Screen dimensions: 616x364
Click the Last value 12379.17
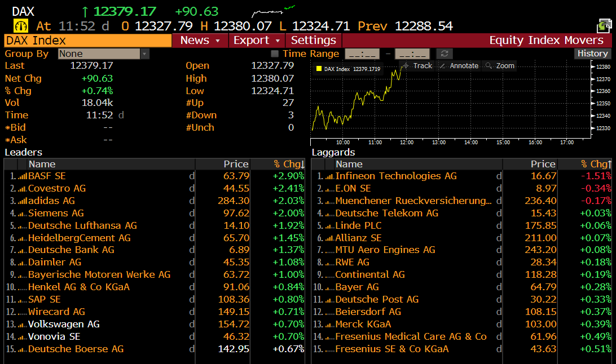91,66
